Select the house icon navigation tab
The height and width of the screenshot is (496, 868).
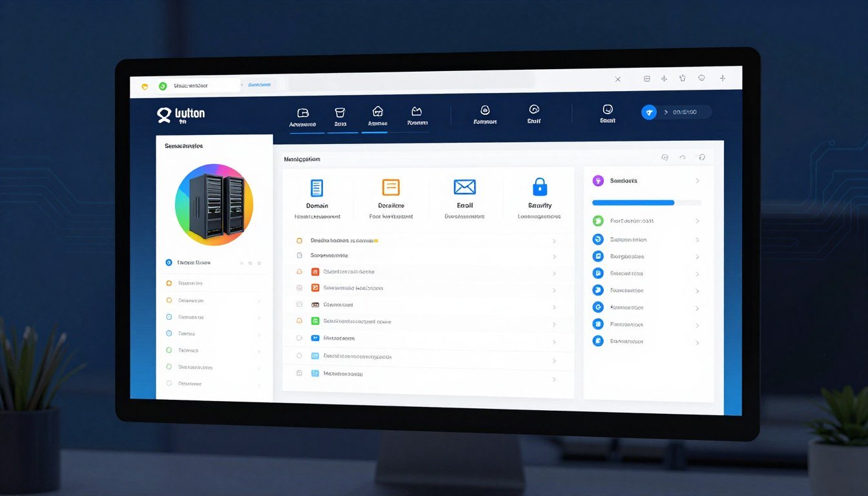pyautogui.click(x=378, y=116)
